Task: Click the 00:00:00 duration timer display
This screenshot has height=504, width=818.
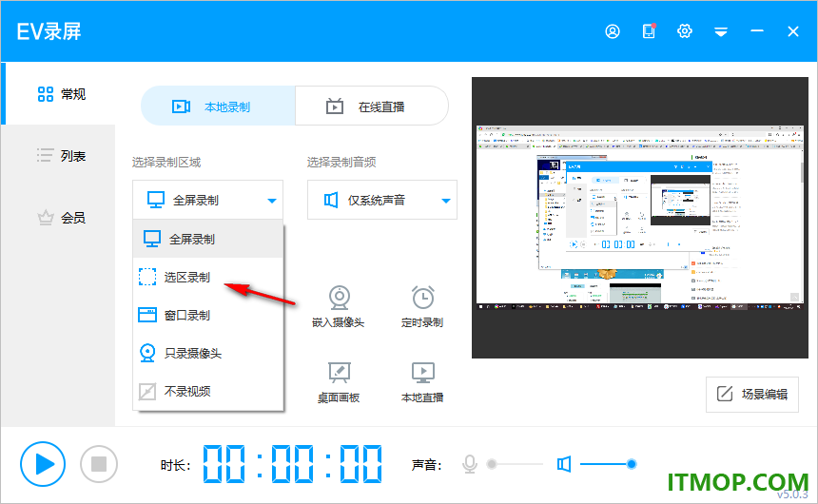Action: coord(292,464)
